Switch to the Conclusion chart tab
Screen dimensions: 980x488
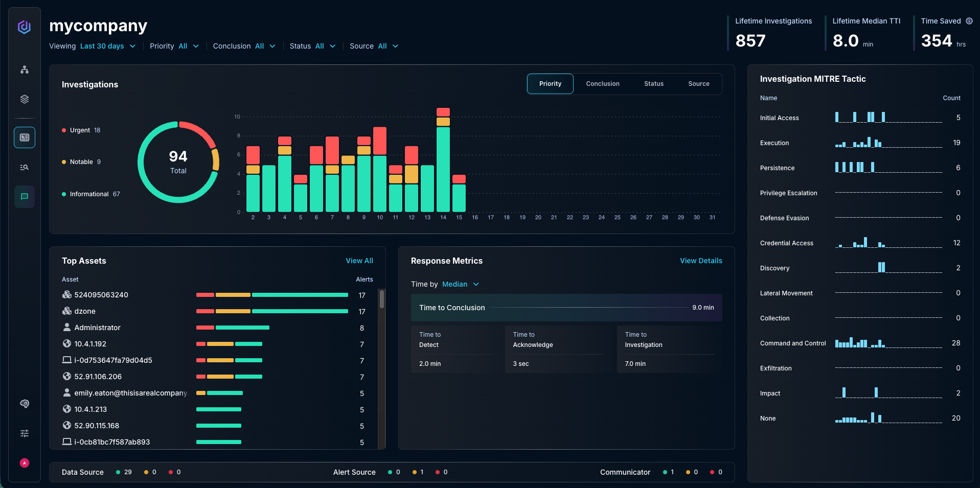click(x=602, y=84)
